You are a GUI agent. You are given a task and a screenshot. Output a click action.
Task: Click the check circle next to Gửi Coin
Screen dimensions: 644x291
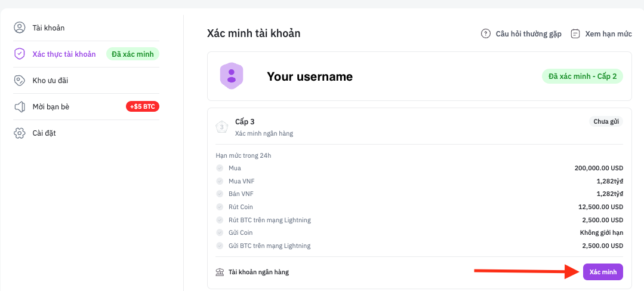pyautogui.click(x=220, y=232)
